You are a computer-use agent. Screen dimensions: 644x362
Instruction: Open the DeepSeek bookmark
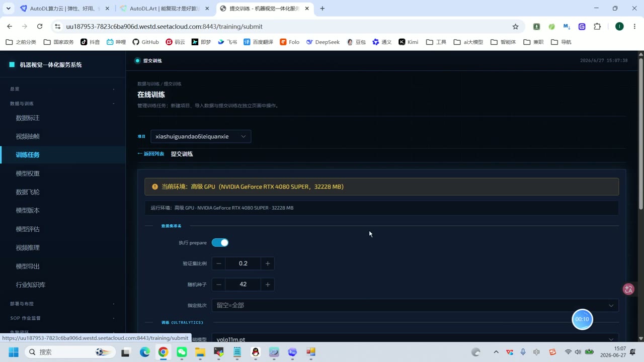tap(323, 42)
